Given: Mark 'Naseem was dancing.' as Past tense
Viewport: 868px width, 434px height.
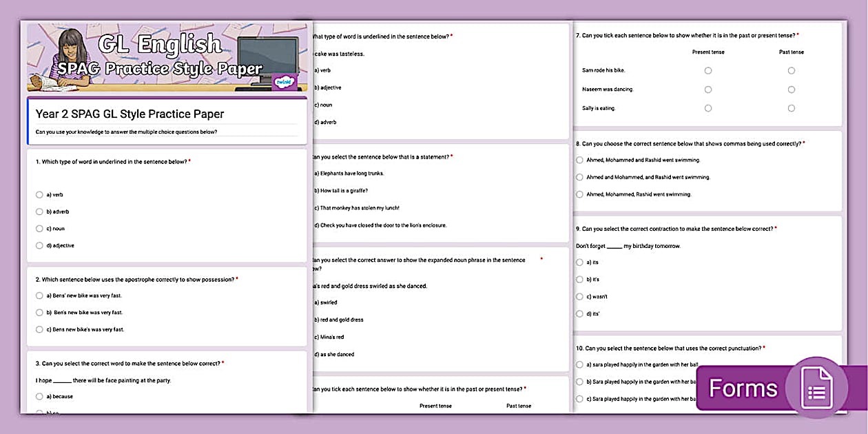Looking at the screenshot, I should coord(791,89).
